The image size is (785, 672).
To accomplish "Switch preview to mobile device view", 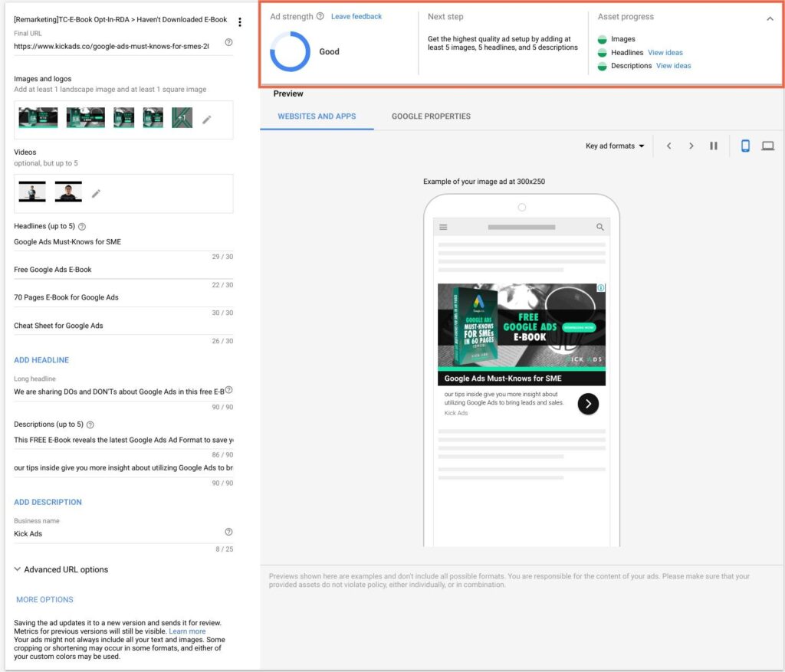I will (745, 146).
